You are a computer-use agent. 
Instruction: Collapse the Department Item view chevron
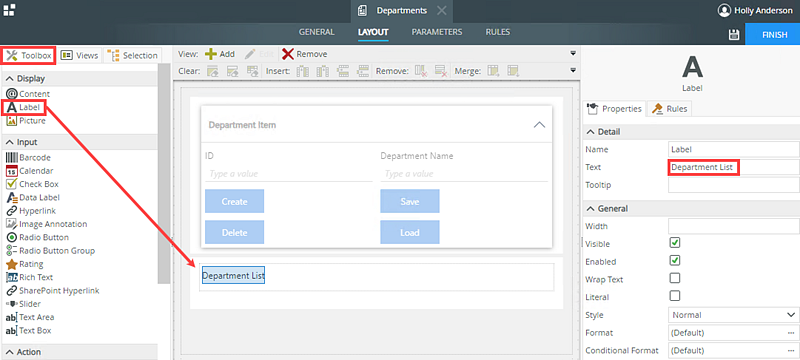[x=539, y=124]
